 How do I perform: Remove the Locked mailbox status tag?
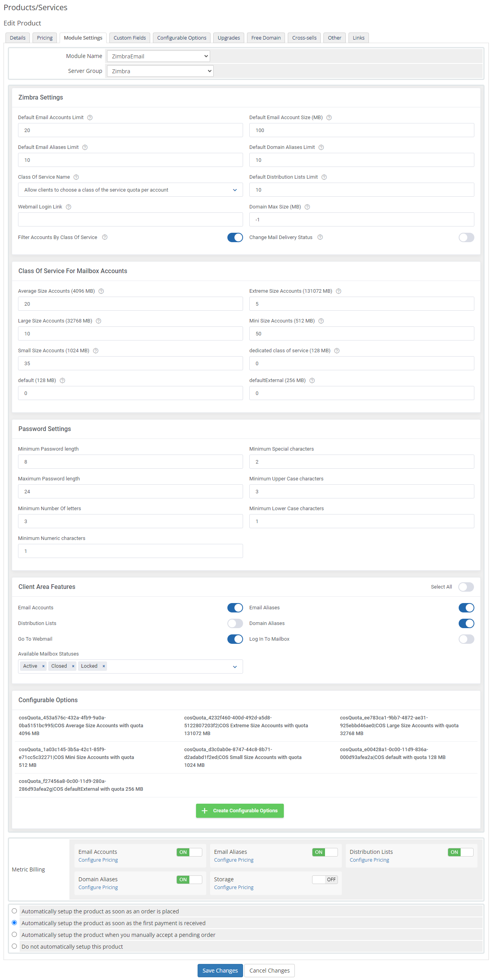(103, 666)
